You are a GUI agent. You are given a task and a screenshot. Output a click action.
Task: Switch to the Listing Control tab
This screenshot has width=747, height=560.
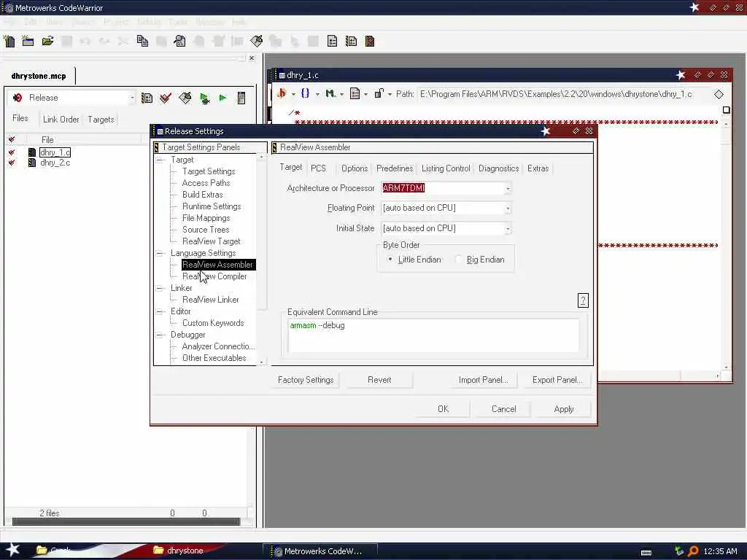click(x=446, y=168)
